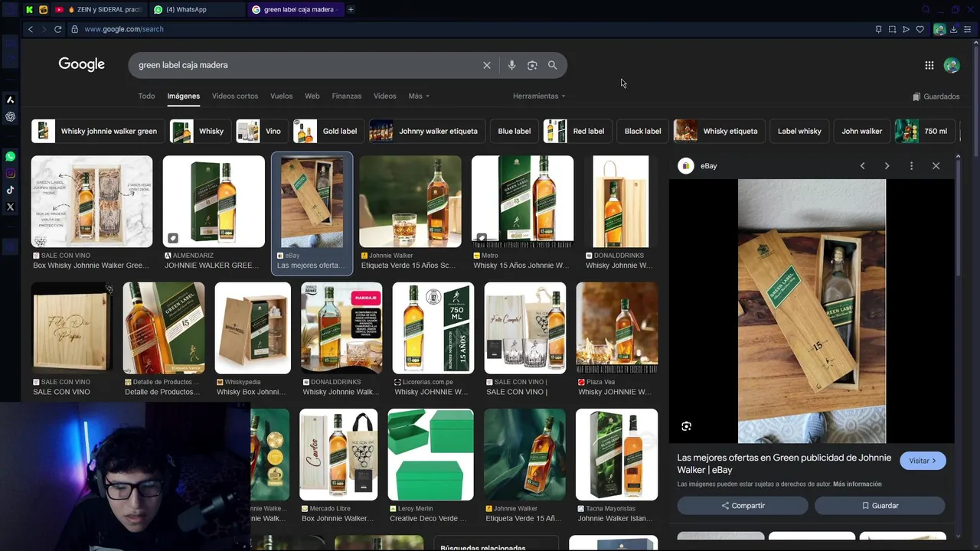Click the pinboard pin icon in address bar

point(878,29)
